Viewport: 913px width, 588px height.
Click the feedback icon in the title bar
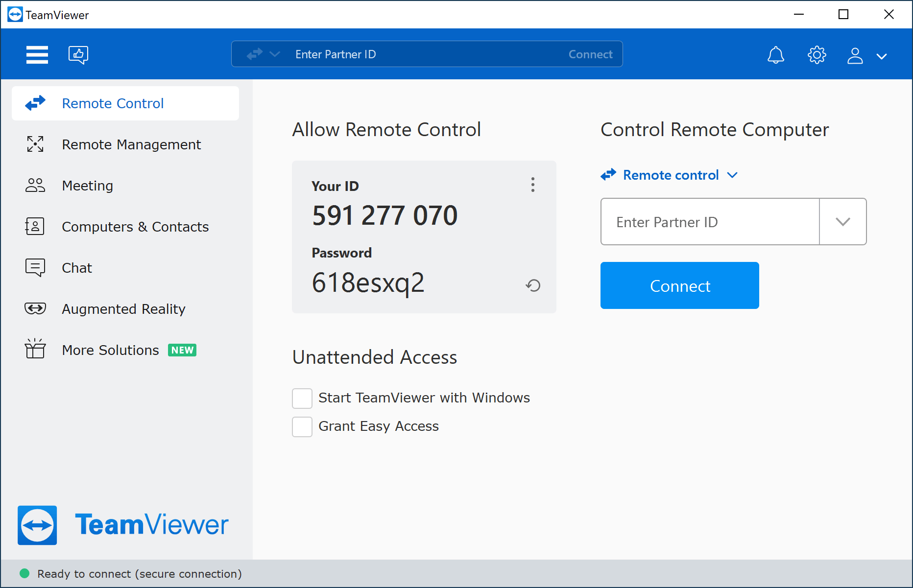click(78, 54)
